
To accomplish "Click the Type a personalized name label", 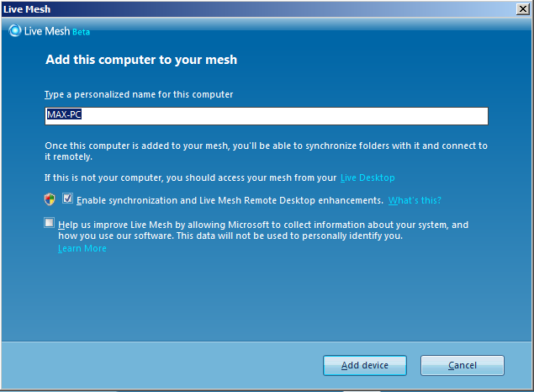I will point(139,94).
